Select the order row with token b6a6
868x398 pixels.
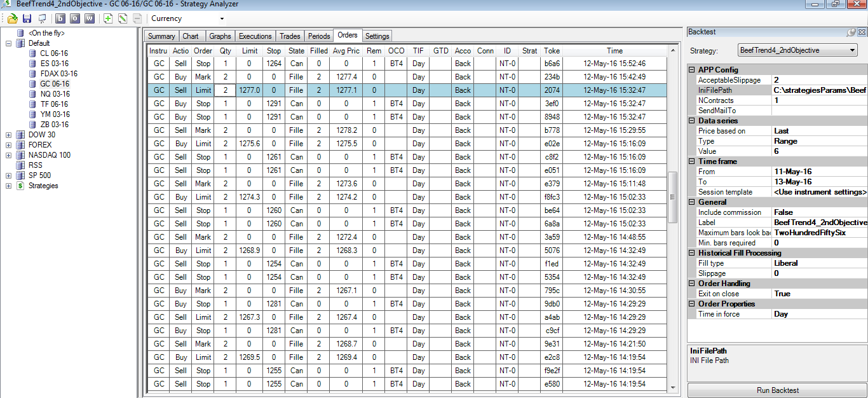point(407,64)
